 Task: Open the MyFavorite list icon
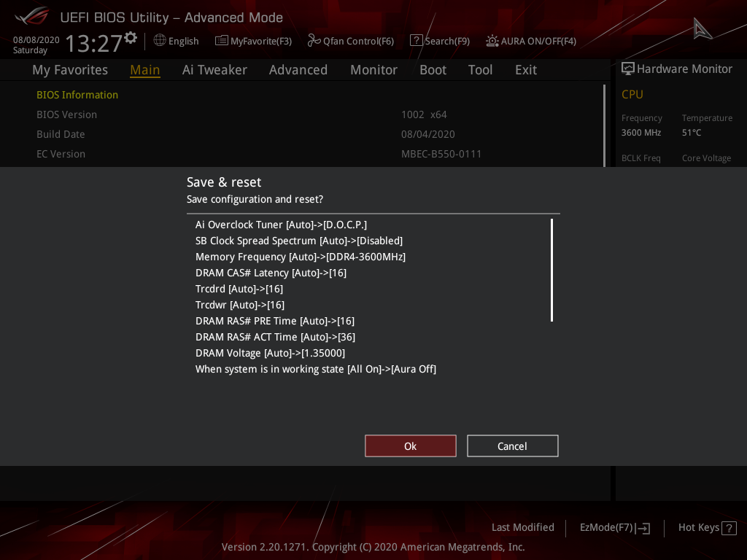tap(222, 41)
